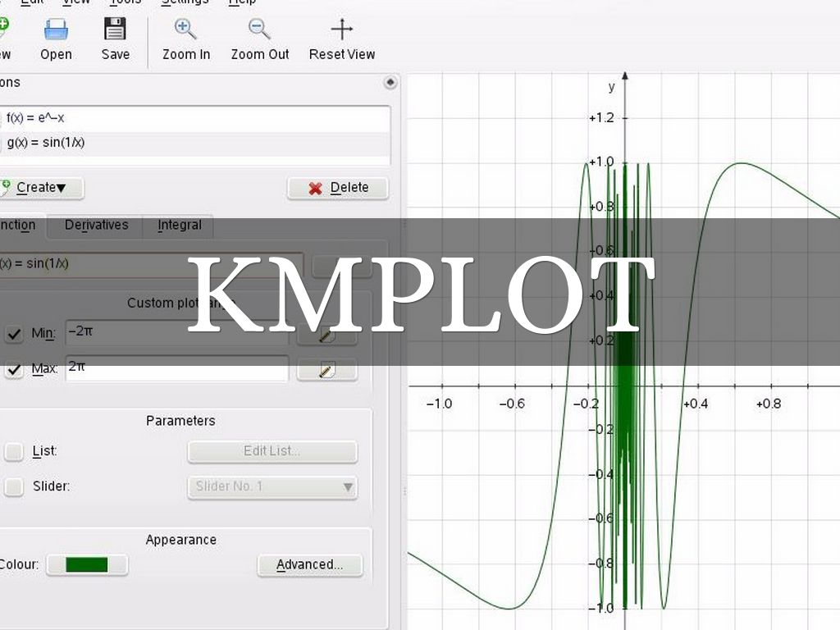
Task: Click the Open file toolbar icon
Action: (56, 30)
